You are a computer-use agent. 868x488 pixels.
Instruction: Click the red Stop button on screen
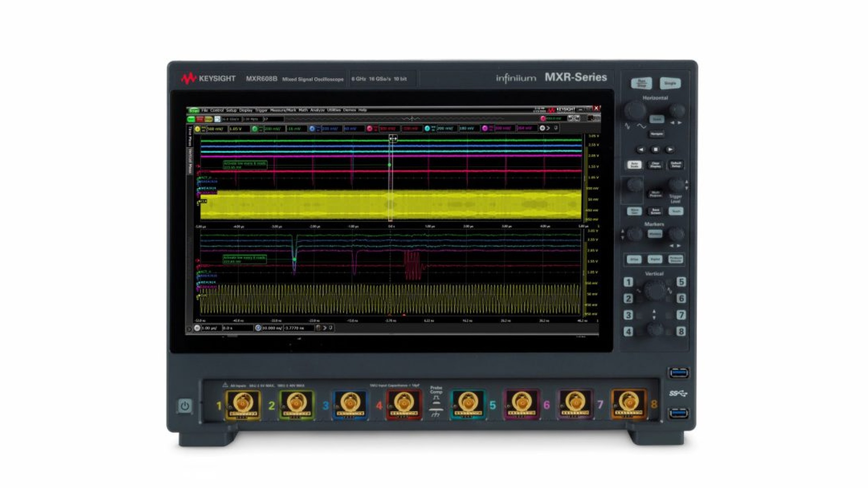pyautogui.click(x=200, y=119)
